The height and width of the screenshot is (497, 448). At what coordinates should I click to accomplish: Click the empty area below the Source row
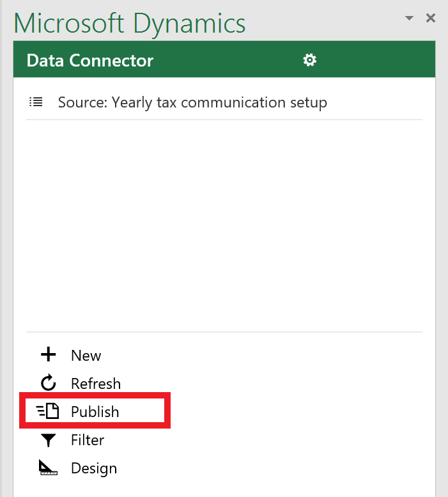click(224, 226)
